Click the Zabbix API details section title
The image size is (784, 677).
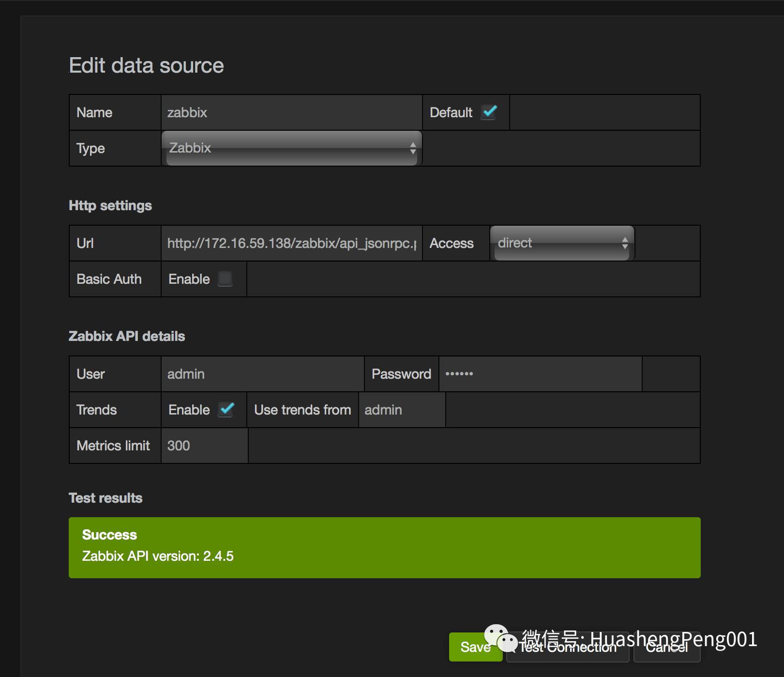[x=127, y=336]
